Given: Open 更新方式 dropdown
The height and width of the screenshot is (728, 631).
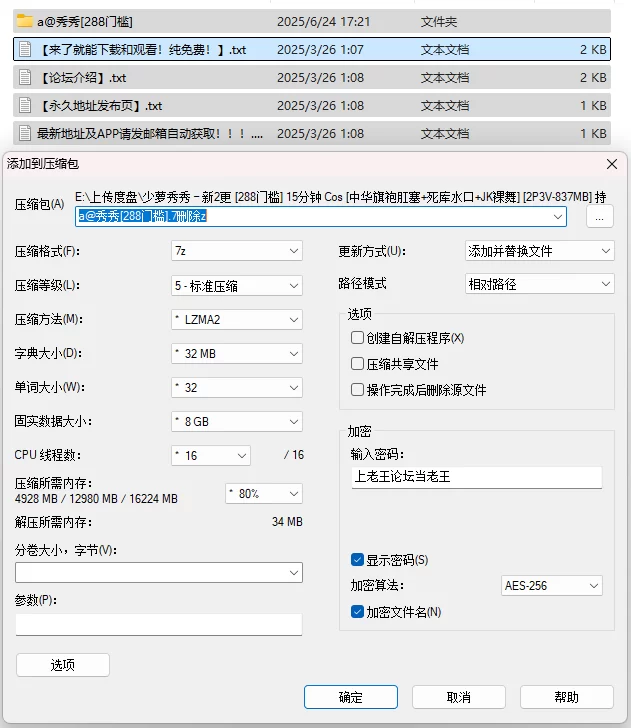Looking at the screenshot, I should pos(540,251).
